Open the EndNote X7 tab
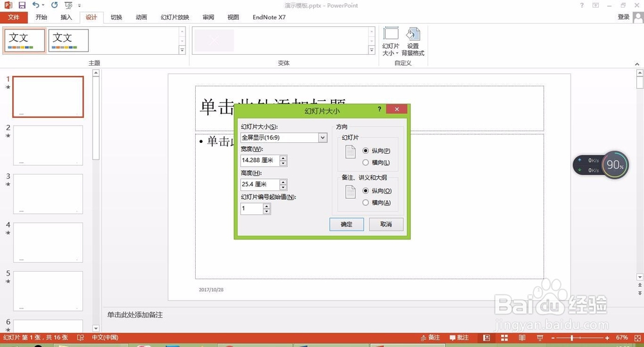The image size is (644, 347). [269, 17]
